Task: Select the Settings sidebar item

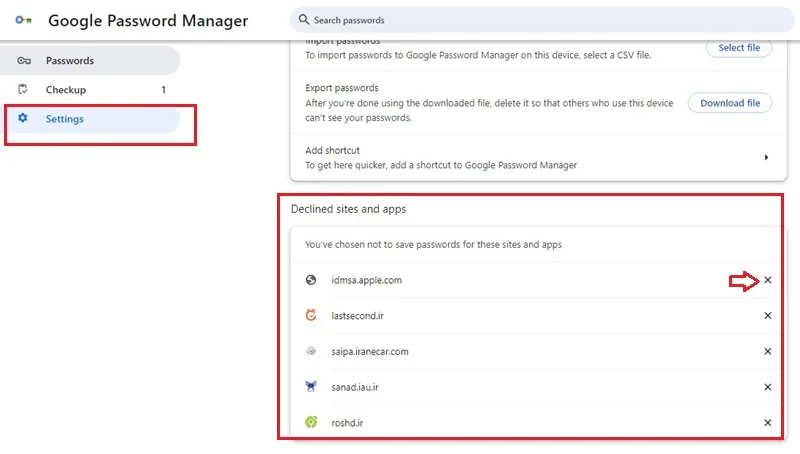Action: click(x=90, y=119)
